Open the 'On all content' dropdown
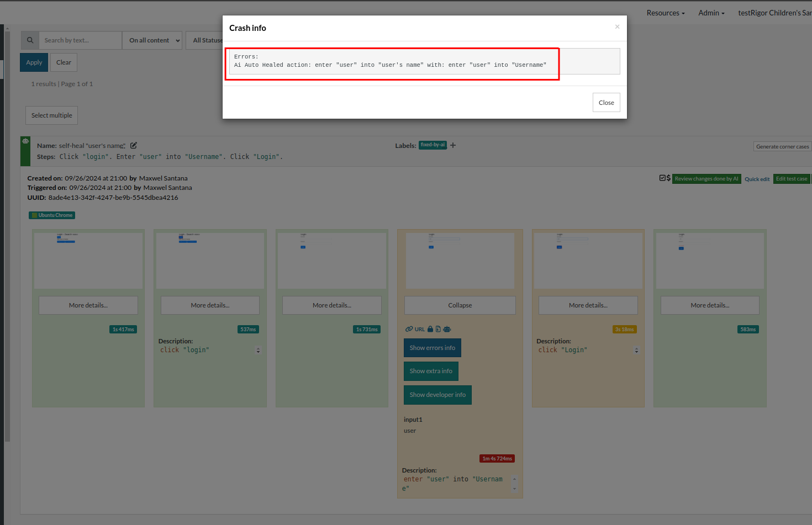This screenshot has width=812, height=525. click(x=152, y=40)
